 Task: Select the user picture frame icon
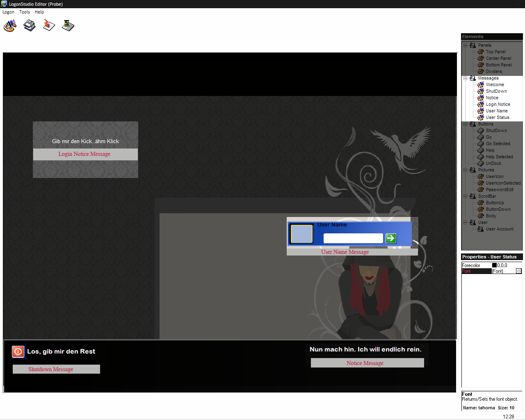tap(301, 234)
